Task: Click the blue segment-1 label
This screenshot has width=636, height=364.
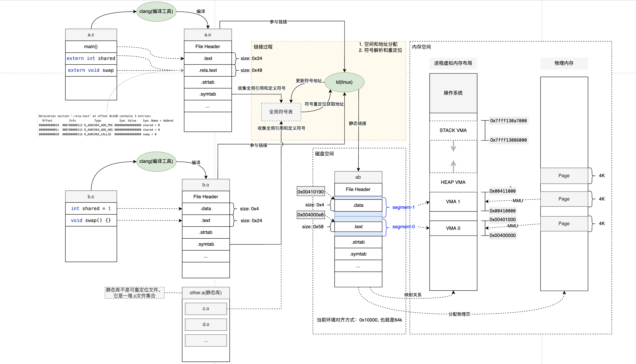Action: [x=403, y=207]
